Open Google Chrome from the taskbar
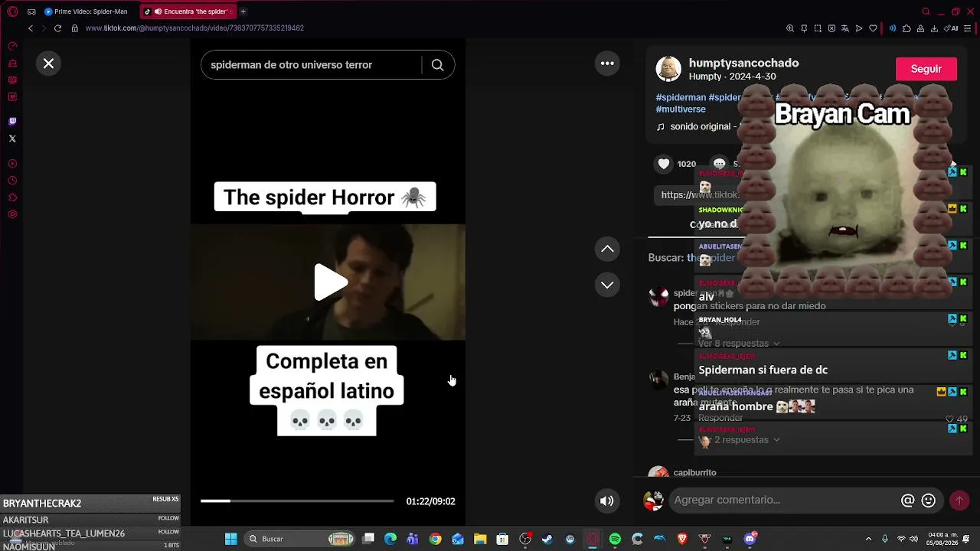Image resolution: width=980 pixels, height=551 pixels. point(435,539)
